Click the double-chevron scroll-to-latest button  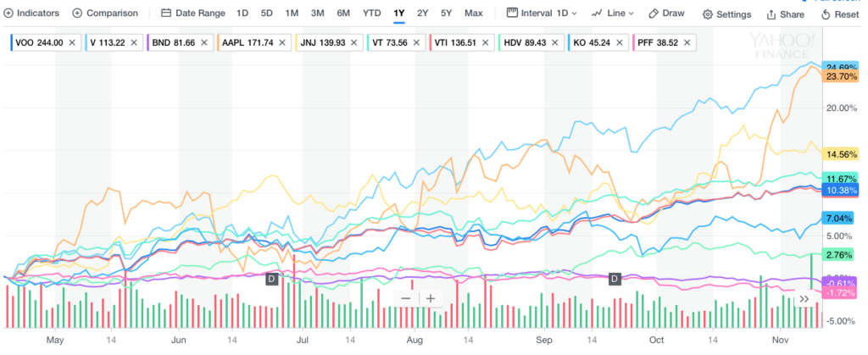(804, 299)
